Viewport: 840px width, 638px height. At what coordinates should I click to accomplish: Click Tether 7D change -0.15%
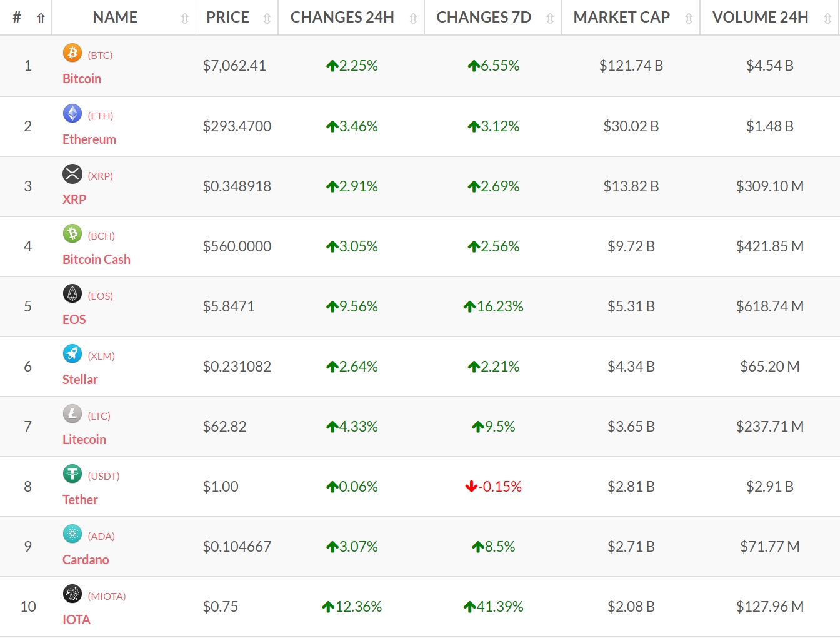[493, 487]
